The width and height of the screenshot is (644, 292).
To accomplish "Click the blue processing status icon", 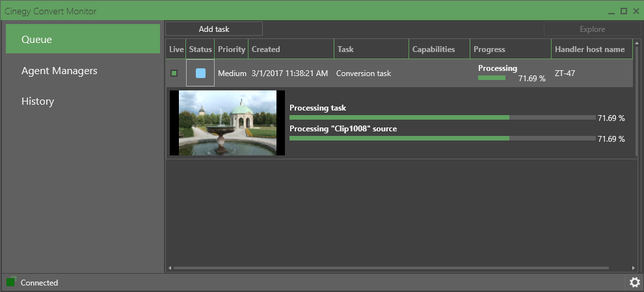I will [x=200, y=73].
